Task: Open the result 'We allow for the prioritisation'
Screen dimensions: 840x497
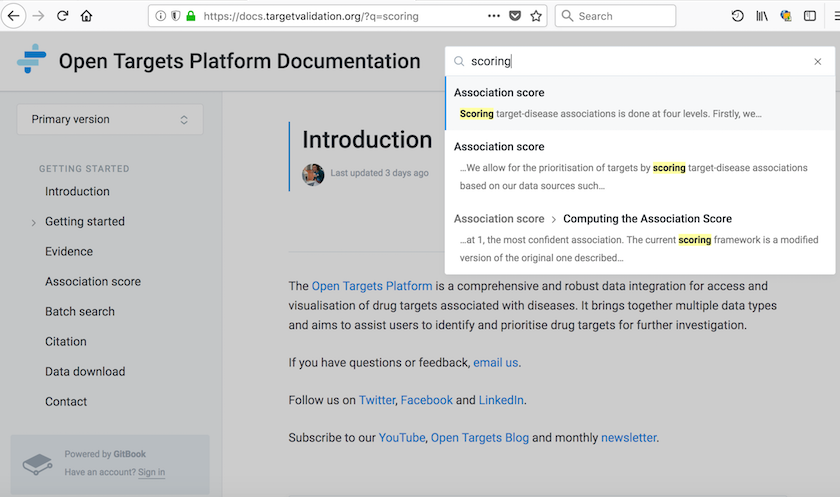Action: coord(640,166)
